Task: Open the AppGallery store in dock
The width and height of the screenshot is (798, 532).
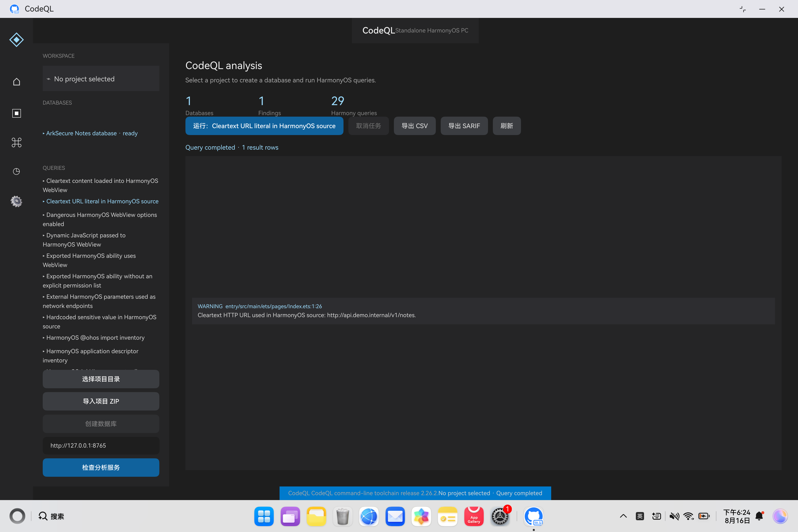Action: point(474,516)
